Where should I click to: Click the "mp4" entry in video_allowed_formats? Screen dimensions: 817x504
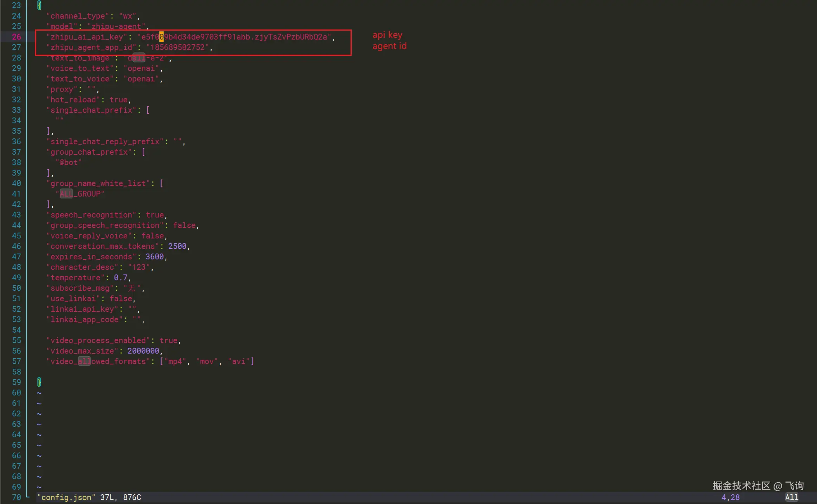[x=175, y=361]
